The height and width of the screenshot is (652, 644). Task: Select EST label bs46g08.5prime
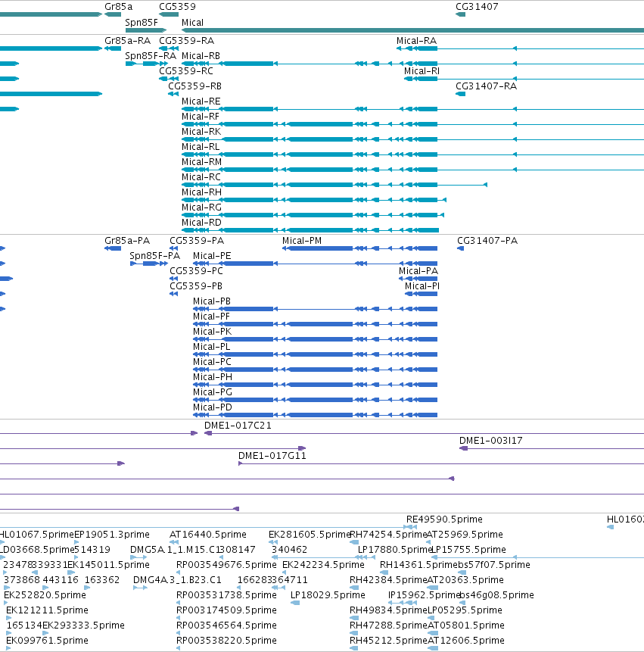[496, 595]
